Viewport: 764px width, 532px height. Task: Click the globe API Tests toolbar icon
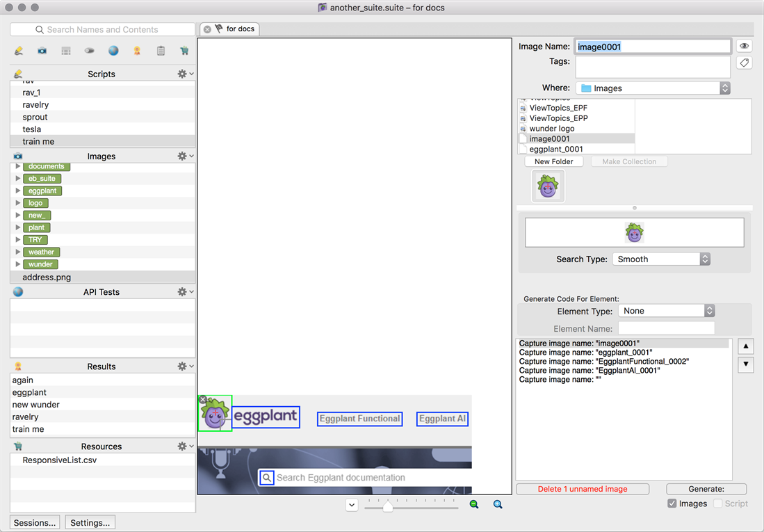pyautogui.click(x=113, y=51)
